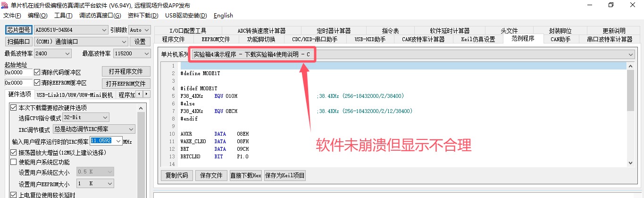Select the 指令表 tab
Screen dimensions: 644x198
point(390,31)
